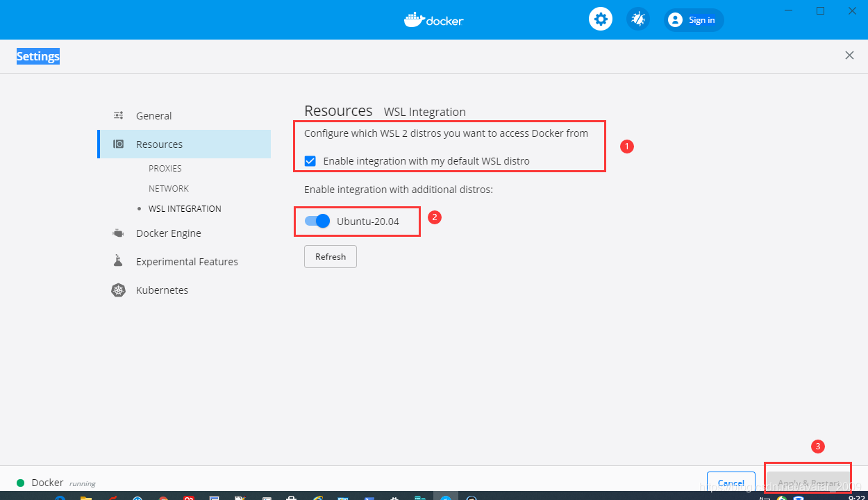This screenshot has width=868, height=500.
Task: Select the Resources section
Action: 184,144
